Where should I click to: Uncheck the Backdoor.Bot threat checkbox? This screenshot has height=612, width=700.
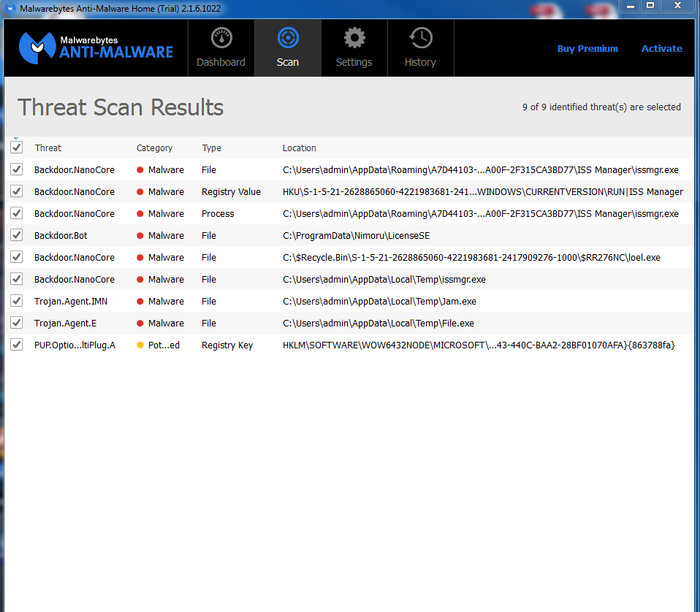tap(17, 235)
